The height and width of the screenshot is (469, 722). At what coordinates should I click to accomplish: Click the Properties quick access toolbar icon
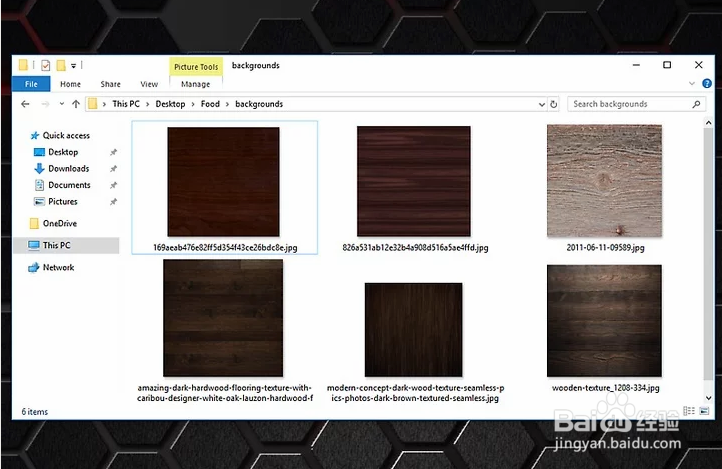pyautogui.click(x=46, y=65)
